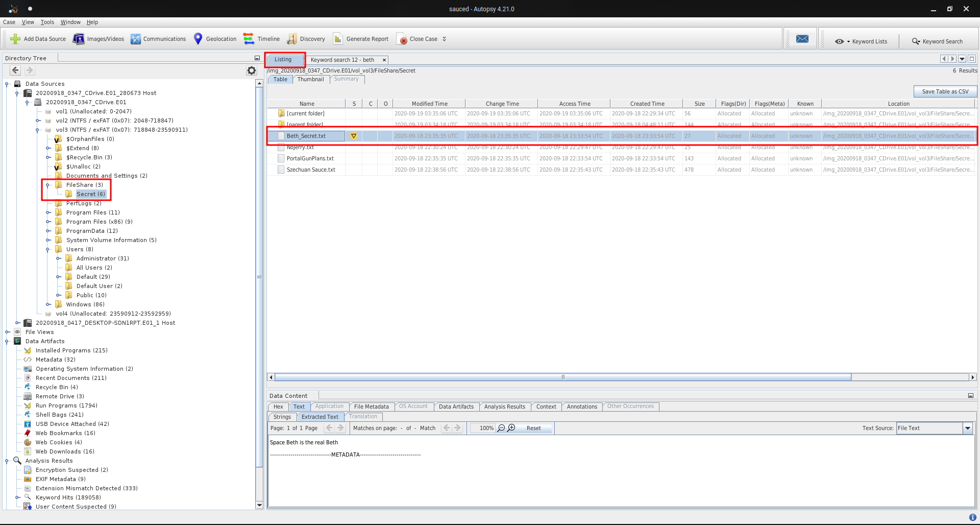
Task: Expand the Windows (86) folder node
Action: tap(48, 304)
